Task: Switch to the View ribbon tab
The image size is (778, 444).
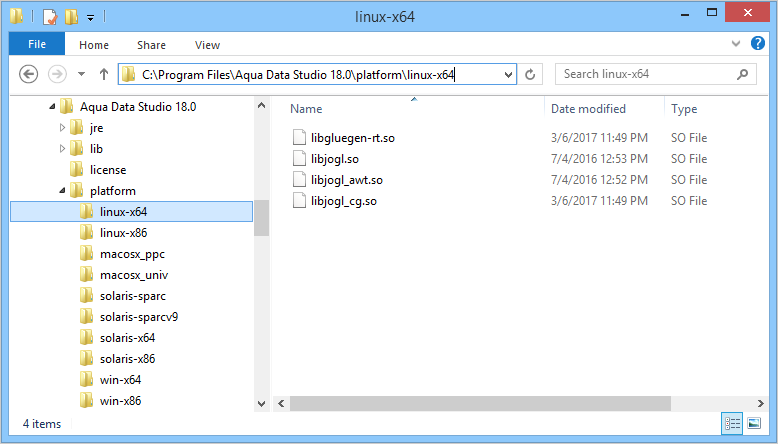Action: tap(207, 45)
